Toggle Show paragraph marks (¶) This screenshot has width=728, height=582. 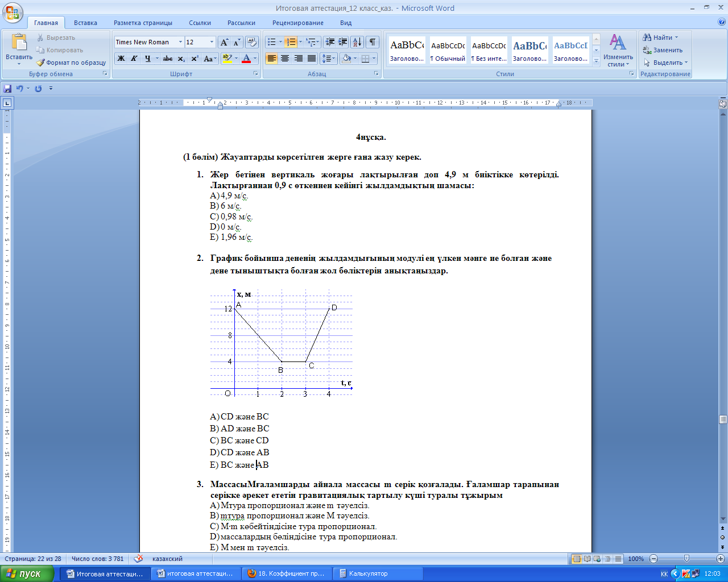(373, 42)
